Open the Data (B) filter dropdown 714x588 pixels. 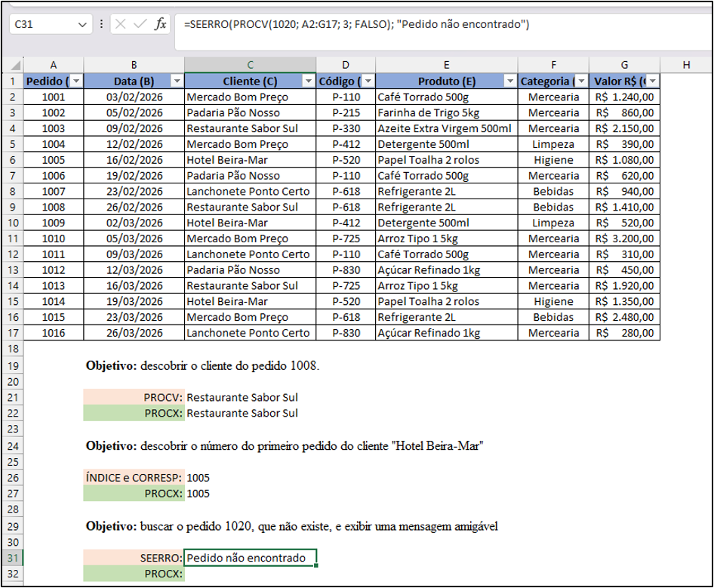tap(177, 81)
